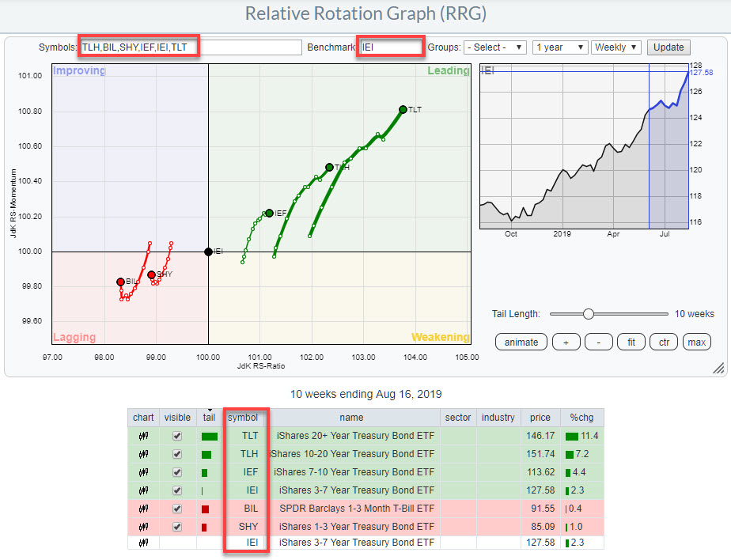The width and height of the screenshot is (731, 560).
Task: Click the 113.62 price cell
Action: (x=541, y=472)
